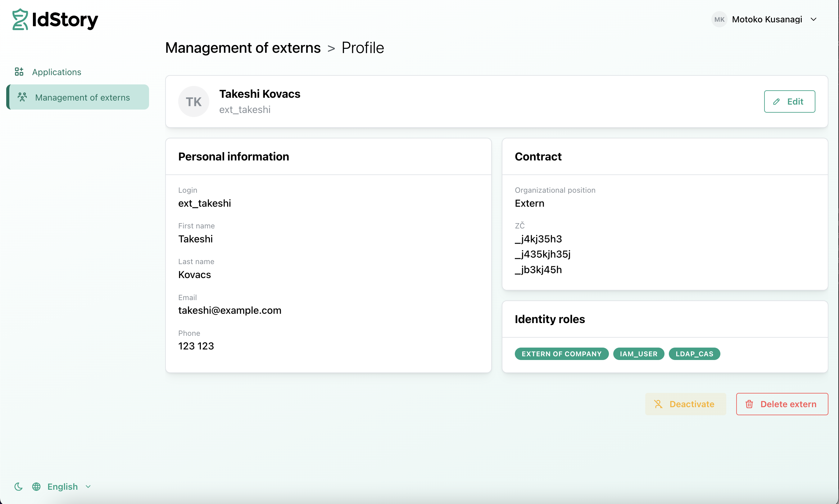
Task: Click the IdStory DNA logo icon
Action: pos(20,19)
